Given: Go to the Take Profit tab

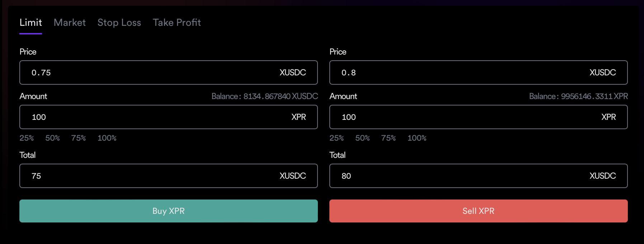Looking at the screenshot, I should coord(177,23).
